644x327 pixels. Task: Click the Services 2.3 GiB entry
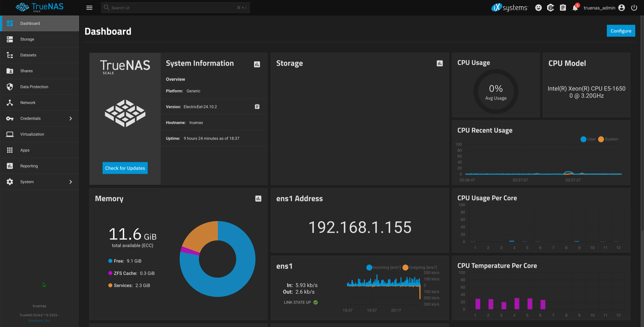click(x=129, y=285)
